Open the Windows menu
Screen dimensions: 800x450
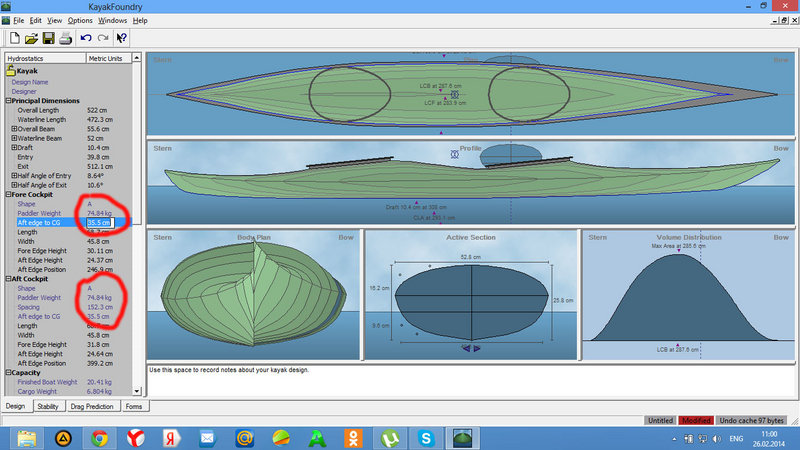click(x=112, y=20)
